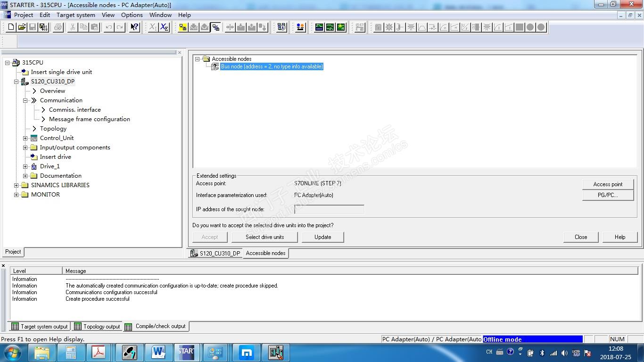
Task: Activate the context help arrow-question icon
Action: pos(134,27)
